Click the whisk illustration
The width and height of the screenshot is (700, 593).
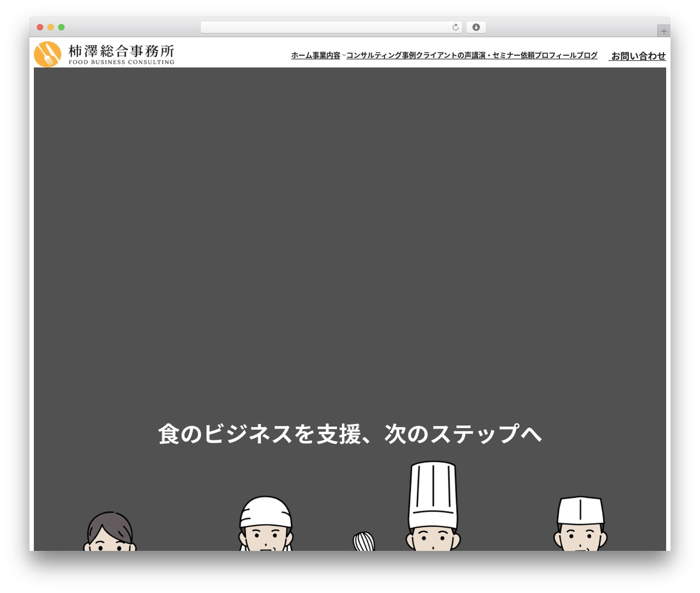[364, 541]
